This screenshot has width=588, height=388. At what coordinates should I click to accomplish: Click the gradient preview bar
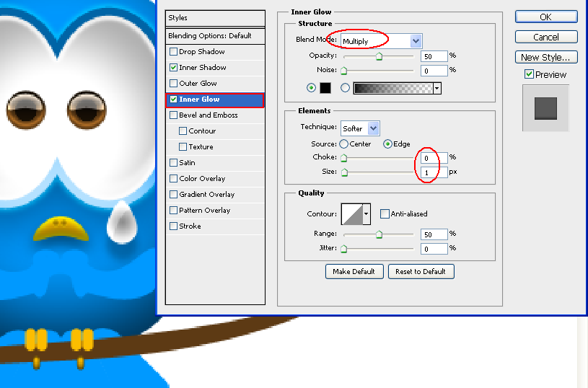[x=393, y=89]
